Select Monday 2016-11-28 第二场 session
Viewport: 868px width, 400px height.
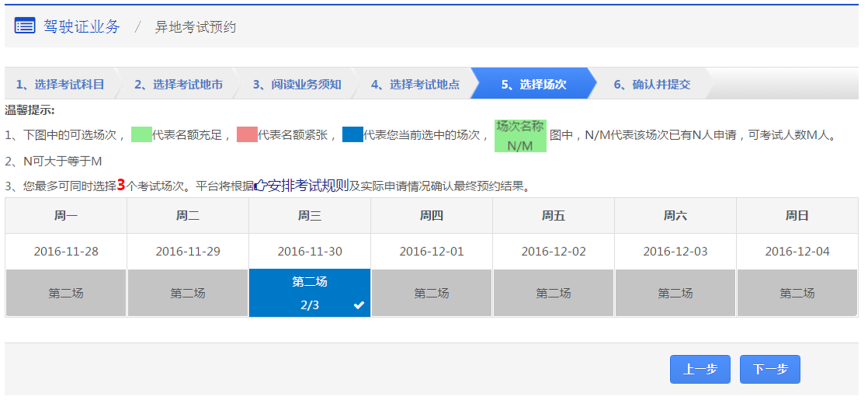66,293
